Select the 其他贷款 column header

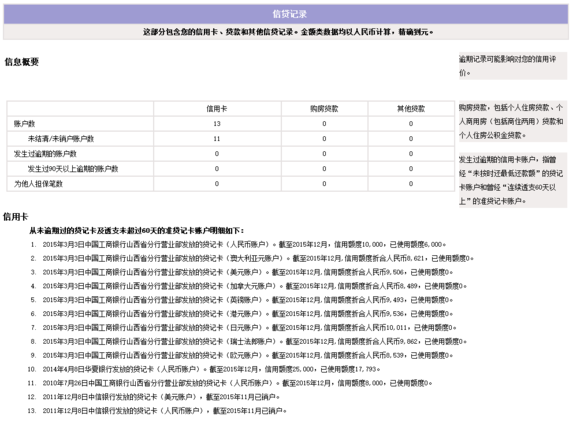pyautogui.click(x=411, y=109)
